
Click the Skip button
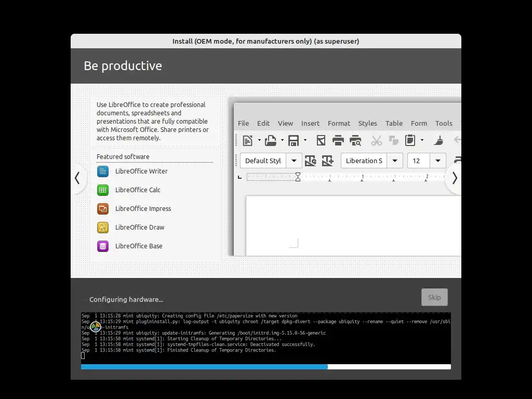(434, 297)
